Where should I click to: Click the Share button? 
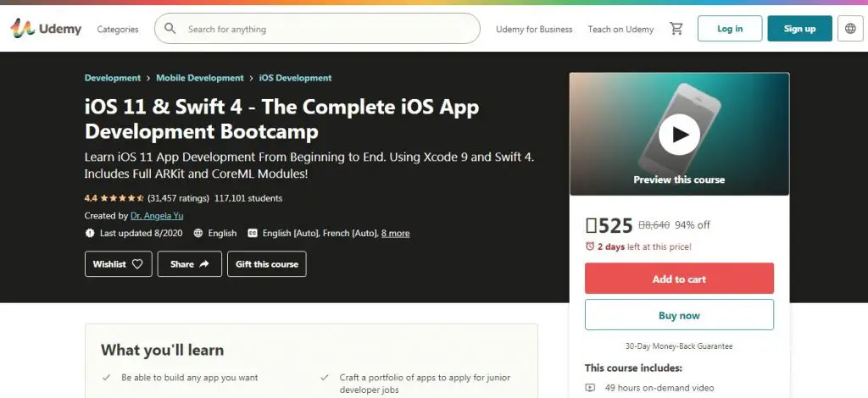(190, 264)
